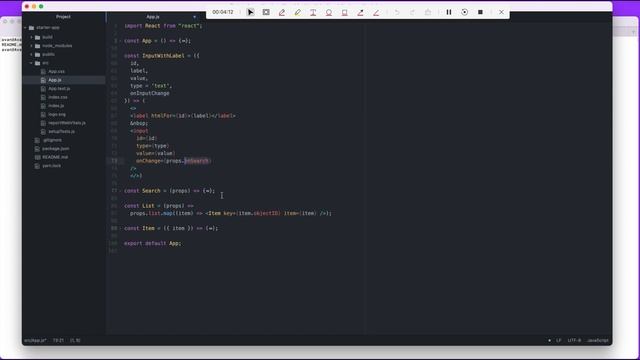Viewport: 640px width, 360px height.
Task: Open .gitignore in the project tree
Action: click(x=52, y=140)
